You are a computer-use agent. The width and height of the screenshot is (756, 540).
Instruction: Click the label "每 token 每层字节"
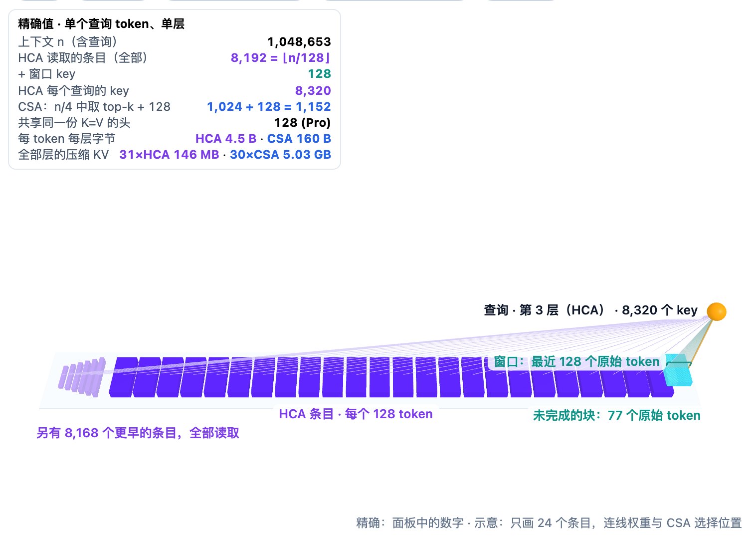tap(67, 139)
